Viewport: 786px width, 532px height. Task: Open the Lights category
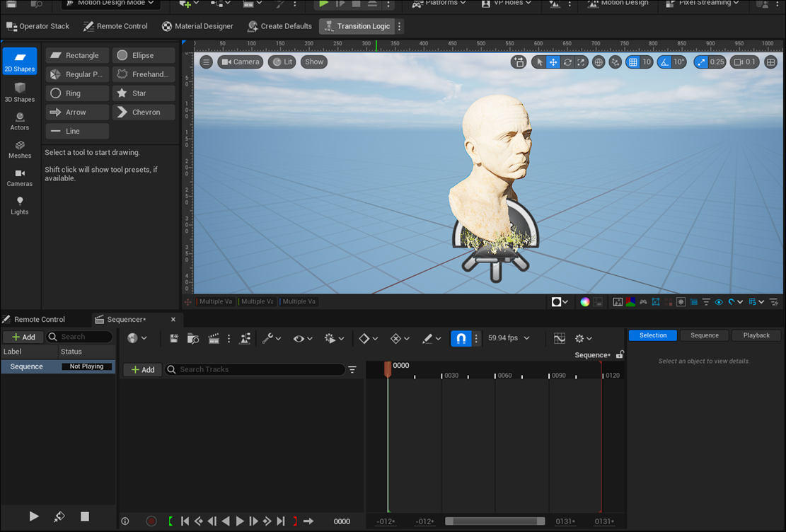20,205
